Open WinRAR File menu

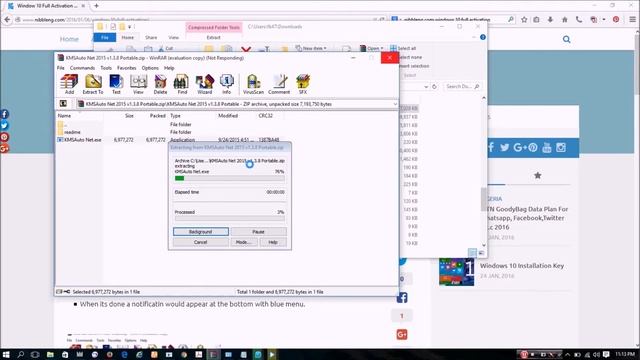pos(61,68)
